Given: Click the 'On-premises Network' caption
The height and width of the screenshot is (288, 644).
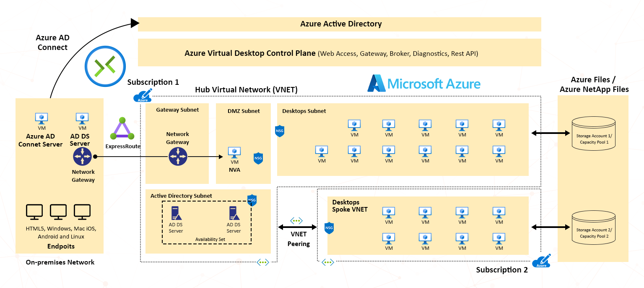Looking at the screenshot, I should (60, 262).
